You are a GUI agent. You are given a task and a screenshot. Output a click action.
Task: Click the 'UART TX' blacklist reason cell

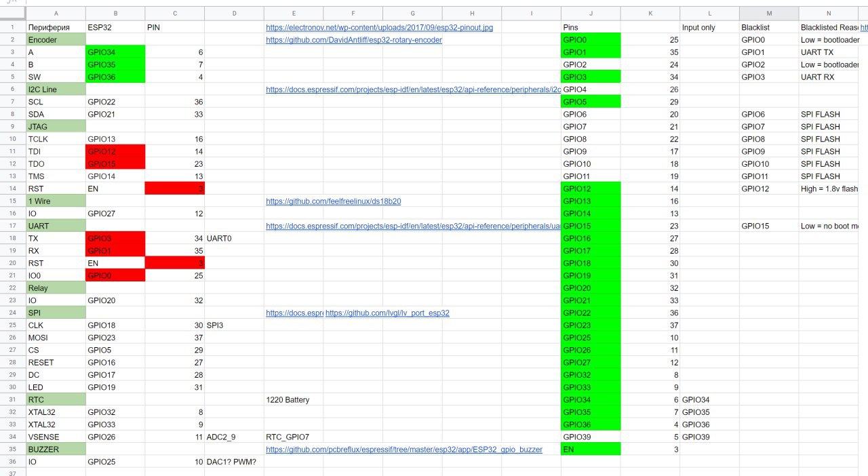pyautogui.click(x=829, y=52)
